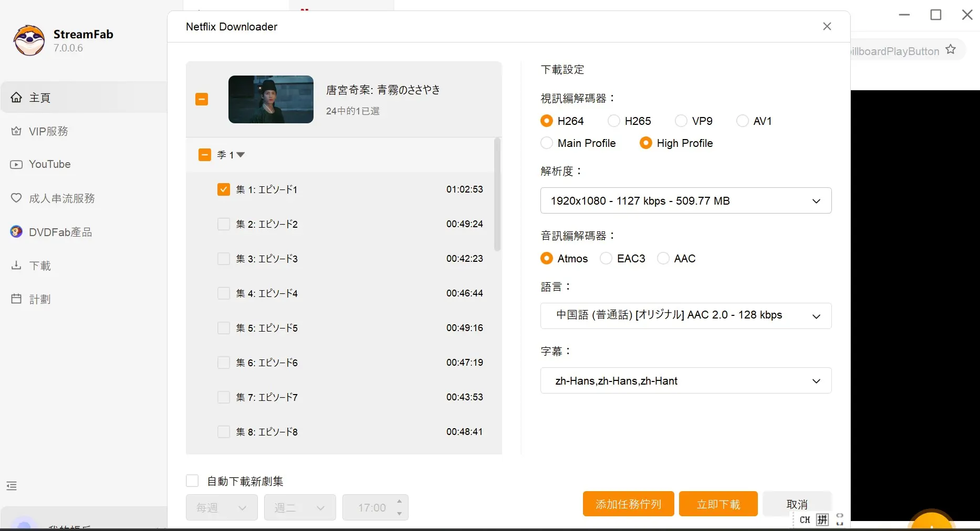Image resolution: width=980 pixels, height=531 pixels.
Task: Select High Profile option
Action: tap(646, 143)
